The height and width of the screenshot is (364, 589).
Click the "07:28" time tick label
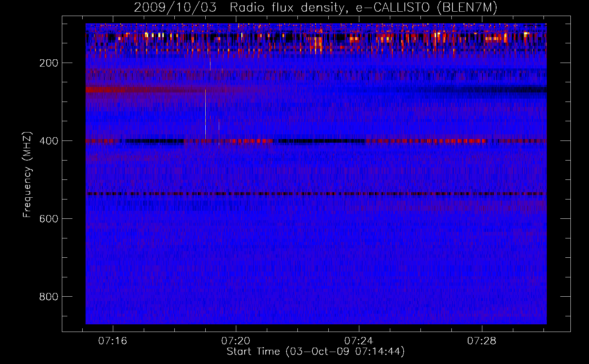(482, 341)
